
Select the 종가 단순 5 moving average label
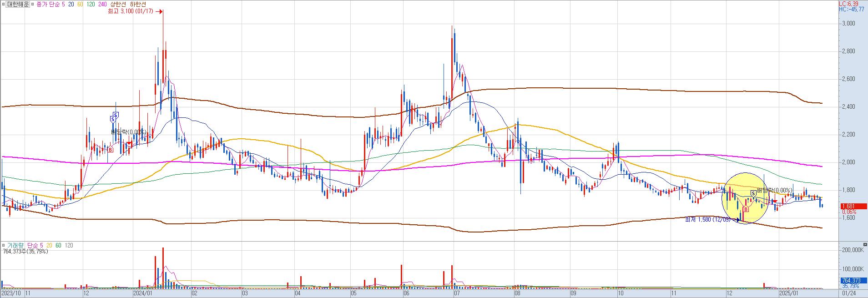(x=50, y=4)
